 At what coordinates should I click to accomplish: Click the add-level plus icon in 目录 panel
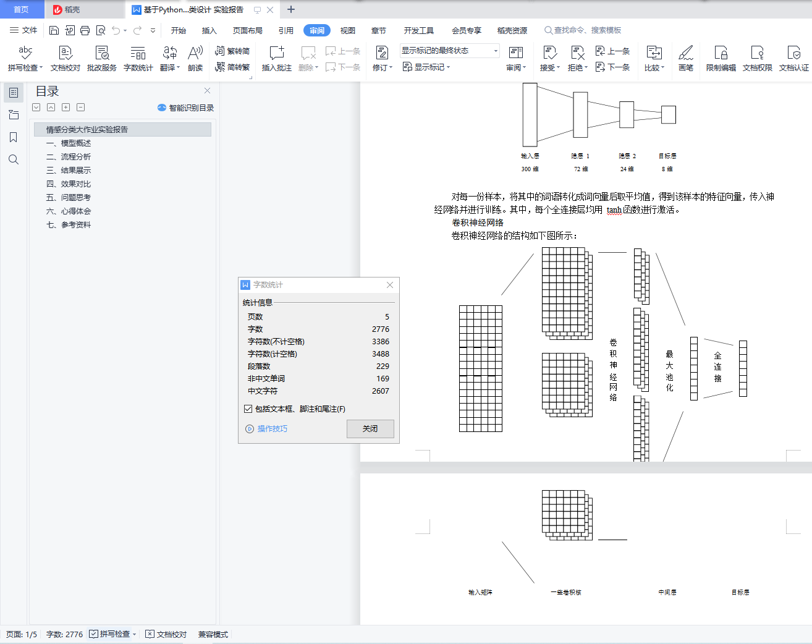(66, 108)
